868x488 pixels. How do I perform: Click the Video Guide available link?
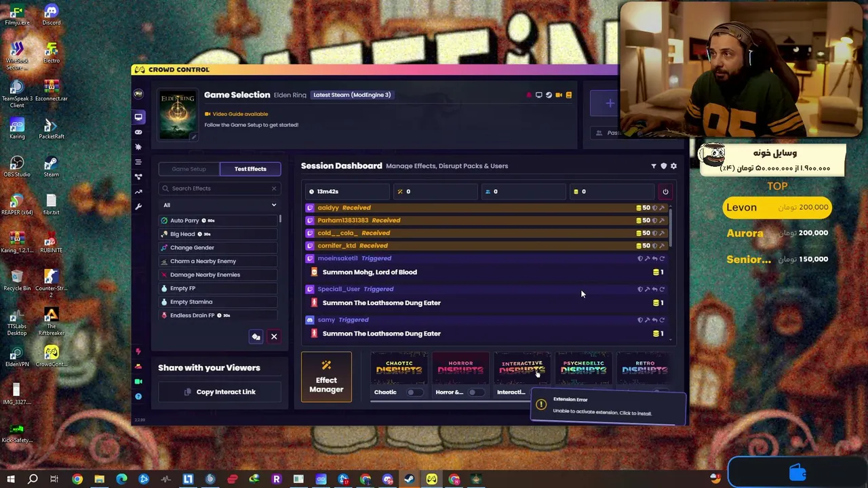236,114
